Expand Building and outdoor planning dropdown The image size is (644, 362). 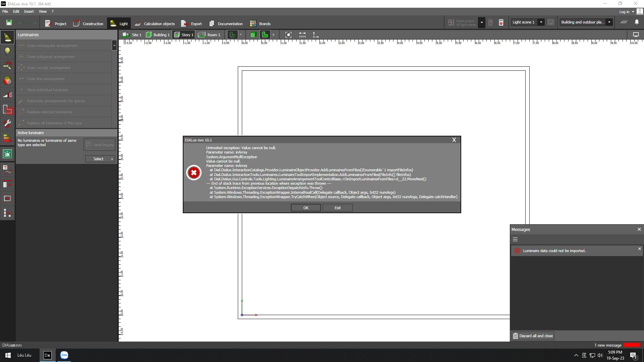609,22
